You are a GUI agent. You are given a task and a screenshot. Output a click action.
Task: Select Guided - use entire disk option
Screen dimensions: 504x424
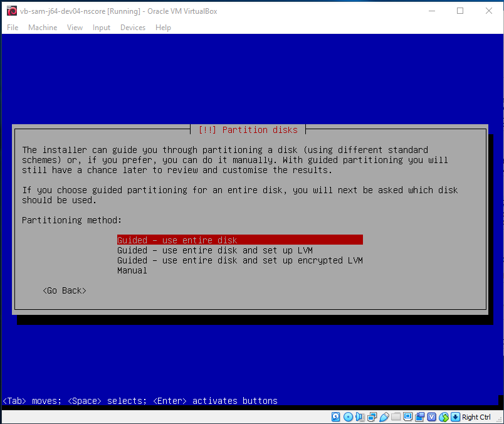[x=240, y=240]
